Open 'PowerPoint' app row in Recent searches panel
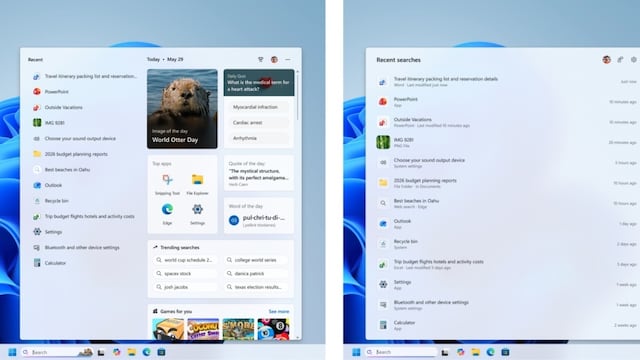The height and width of the screenshot is (360, 640). pyautogui.click(x=505, y=102)
